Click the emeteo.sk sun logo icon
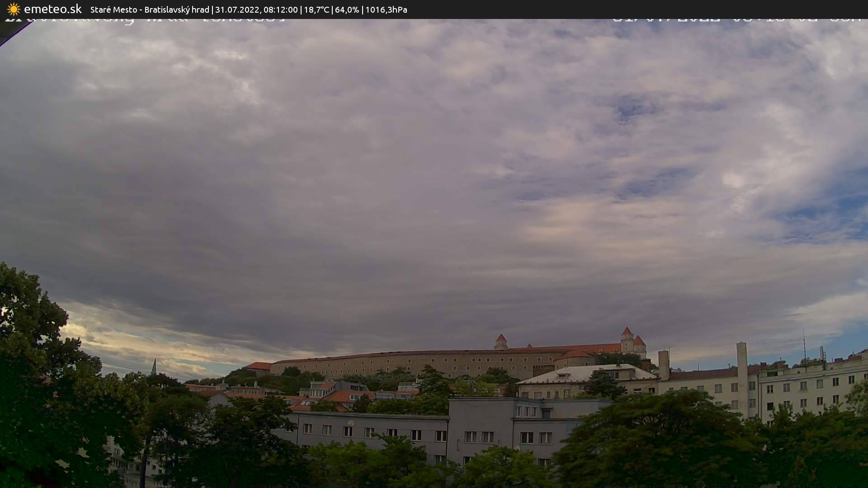 click(x=14, y=9)
